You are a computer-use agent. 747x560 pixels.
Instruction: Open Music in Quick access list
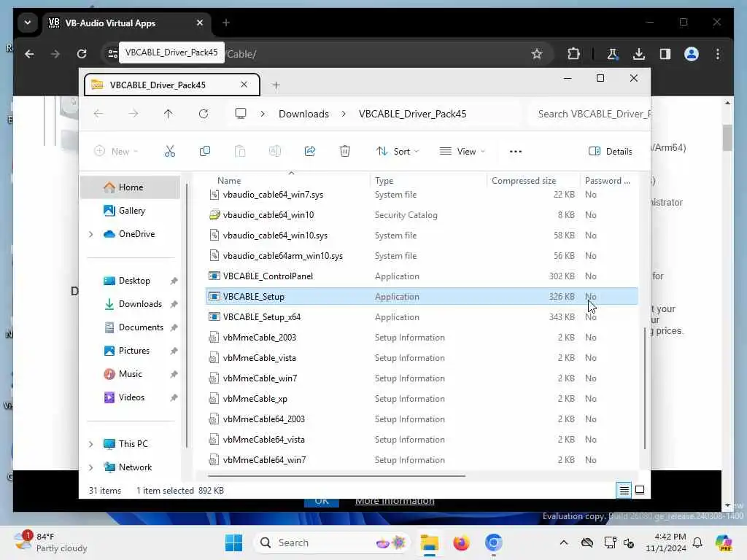(x=130, y=374)
